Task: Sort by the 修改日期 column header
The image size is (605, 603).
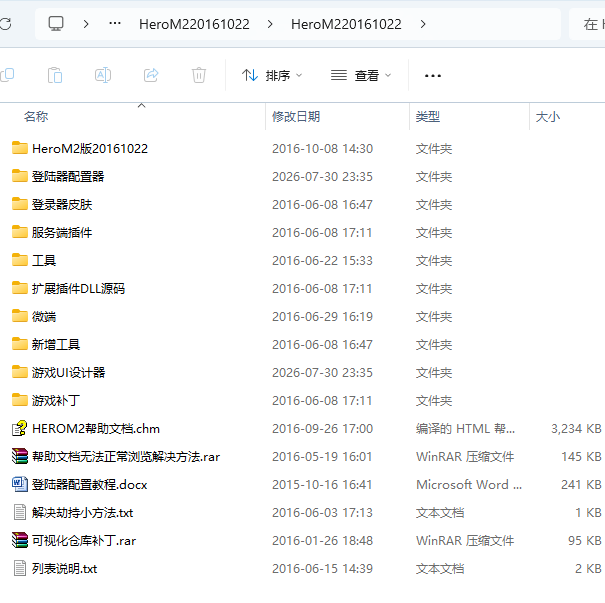Action: [x=296, y=117]
